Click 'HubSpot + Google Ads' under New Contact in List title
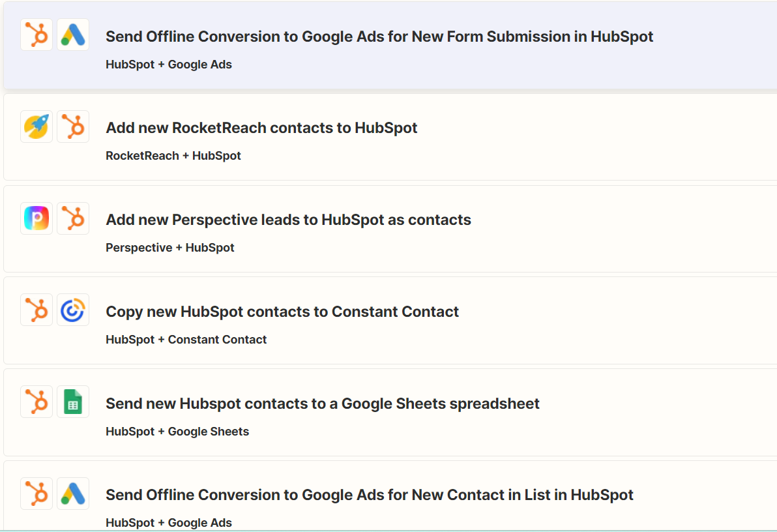777x532 pixels. pos(168,523)
